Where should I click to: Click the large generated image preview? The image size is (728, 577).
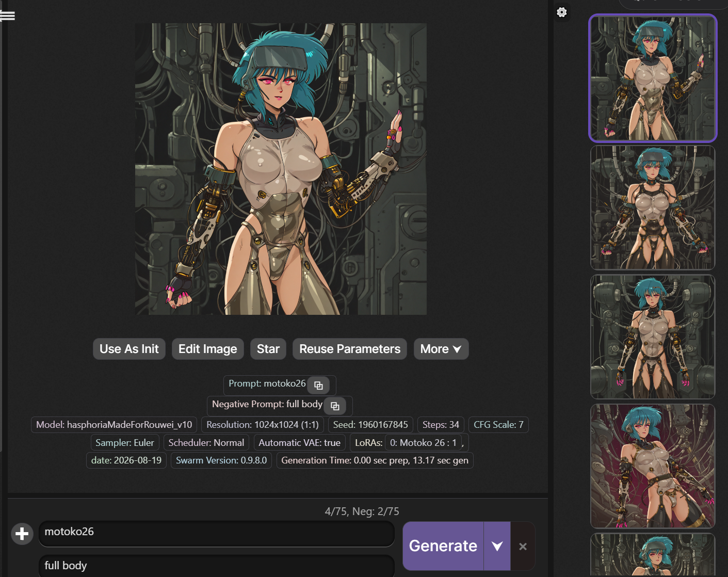point(281,169)
